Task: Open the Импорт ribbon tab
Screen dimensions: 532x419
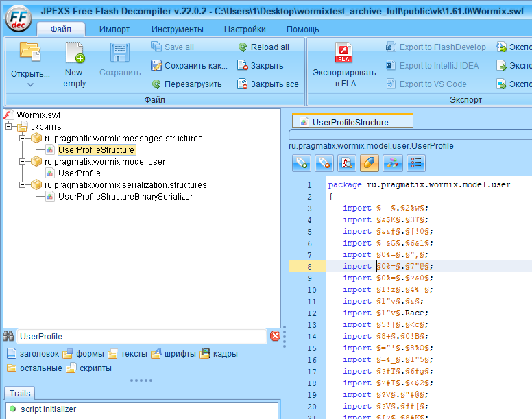Action: click(x=114, y=29)
